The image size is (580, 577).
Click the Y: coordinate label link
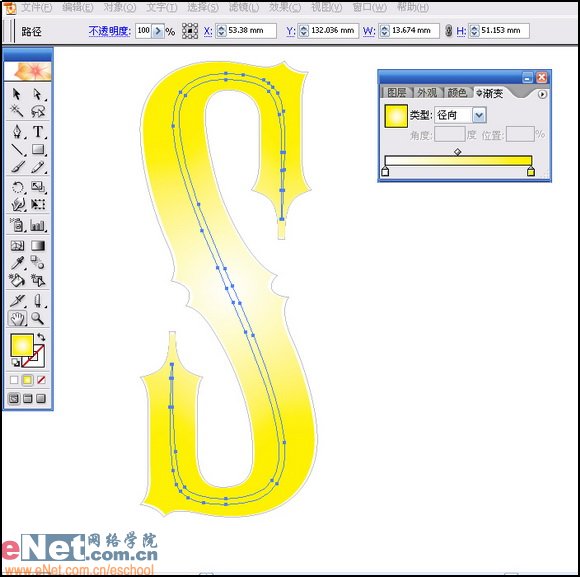pyautogui.click(x=290, y=31)
